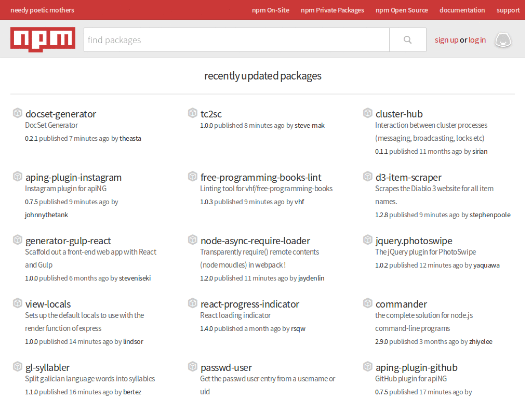Click the package icon beside free-programming-books-lint
Viewport: 532px width, 399px height.
[x=193, y=177]
